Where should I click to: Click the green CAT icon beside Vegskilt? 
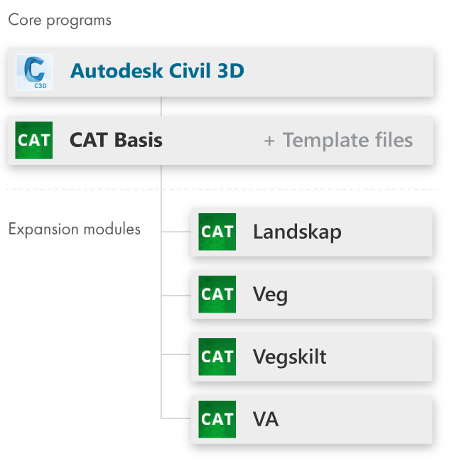tap(217, 357)
